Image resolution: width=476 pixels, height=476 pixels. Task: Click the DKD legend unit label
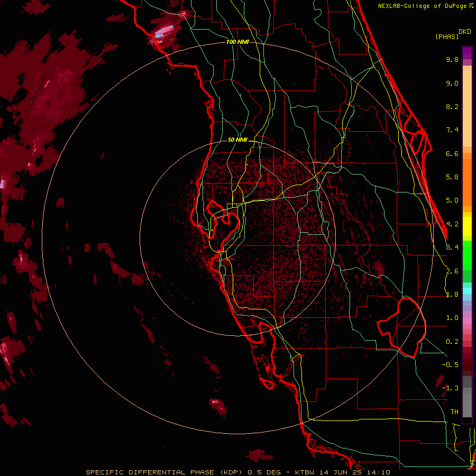coord(465,32)
